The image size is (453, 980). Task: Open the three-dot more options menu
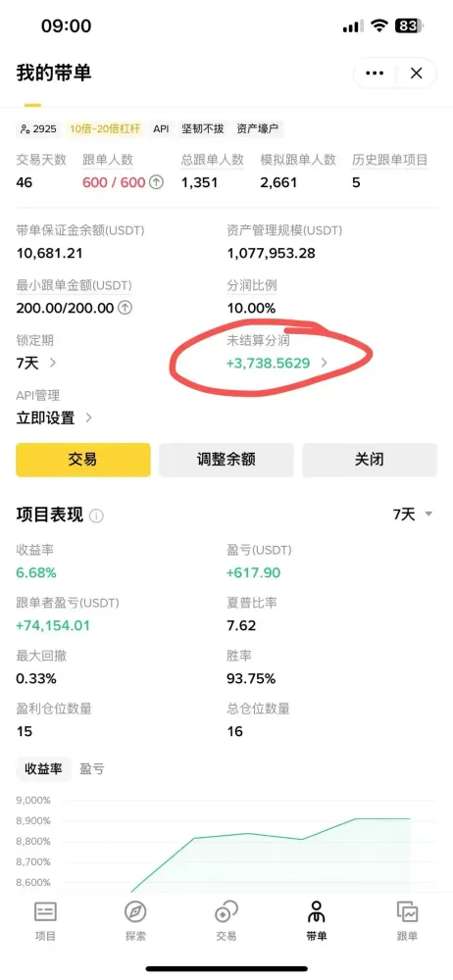coord(375,73)
